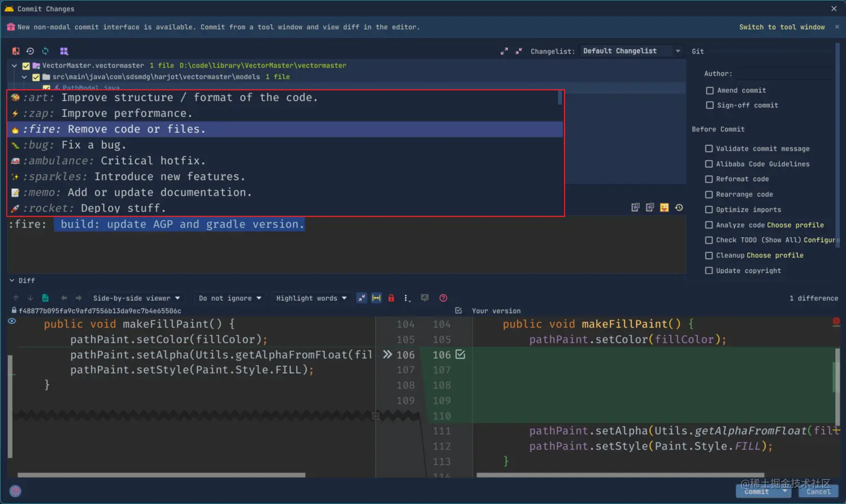Screen dimensions: 846x504
Task: Click the Commit button
Action: coord(757,491)
